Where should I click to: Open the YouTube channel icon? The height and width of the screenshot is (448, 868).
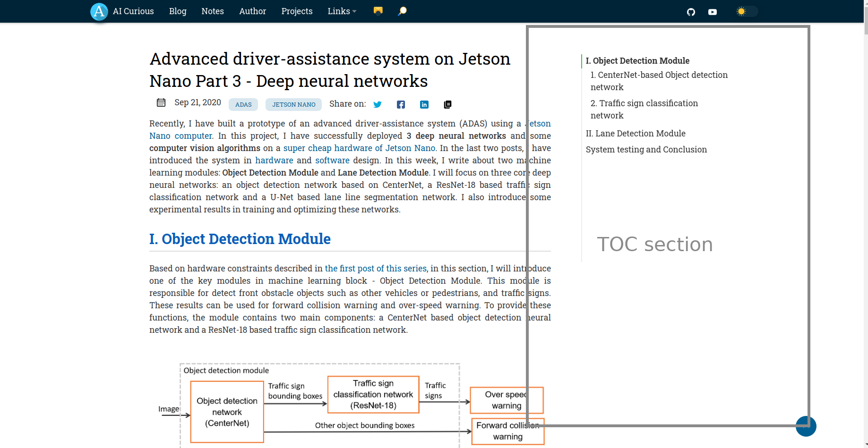tap(713, 12)
